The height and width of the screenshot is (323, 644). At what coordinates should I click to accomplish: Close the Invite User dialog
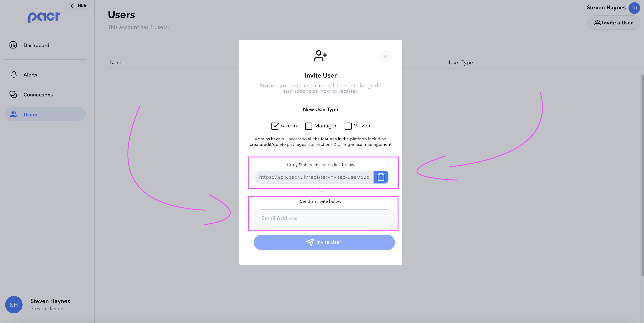(x=385, y=57)
